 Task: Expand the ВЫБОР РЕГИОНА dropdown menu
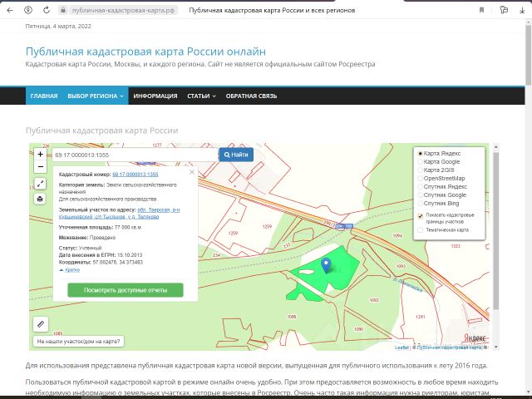coord(96,96)
